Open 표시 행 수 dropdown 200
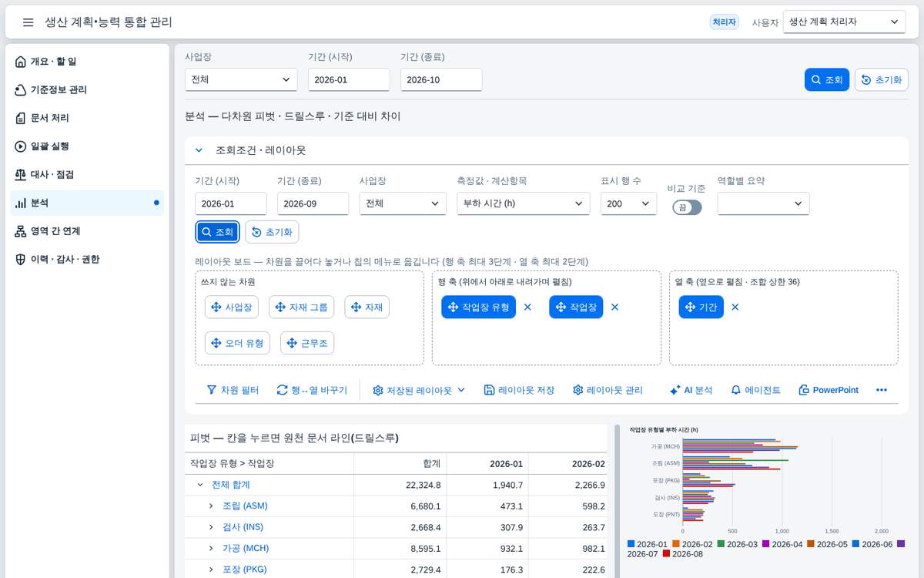The width and height of the screenshot is (924, 578). coord(628,203)
